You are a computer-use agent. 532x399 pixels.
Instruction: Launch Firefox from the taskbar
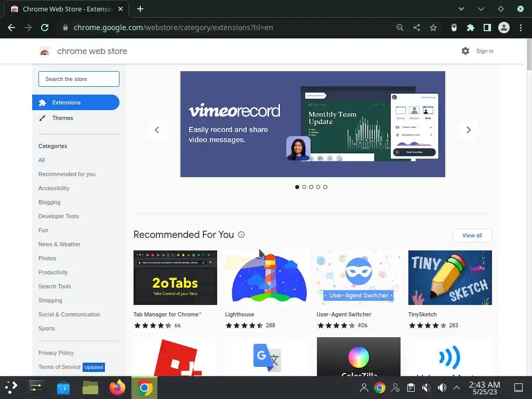[x=117, y=388]
